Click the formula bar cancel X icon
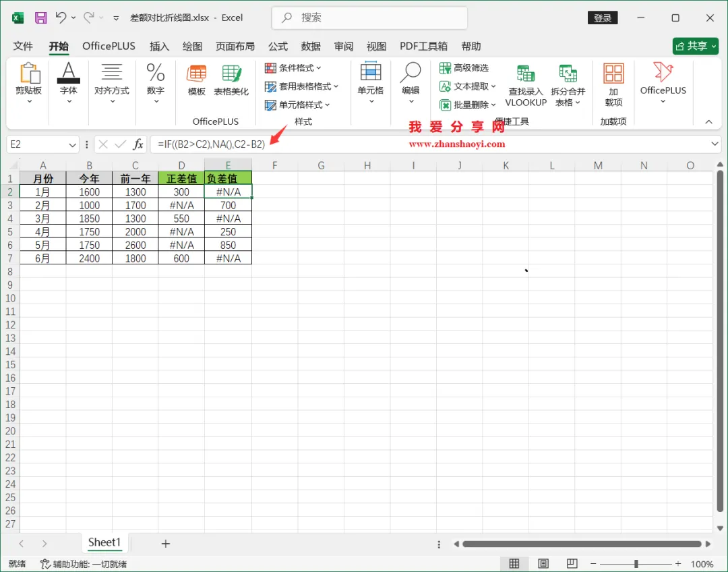Image resolution: width=728 pixels, height=572 pixels. pyautogui.click(x=103, y=144)
